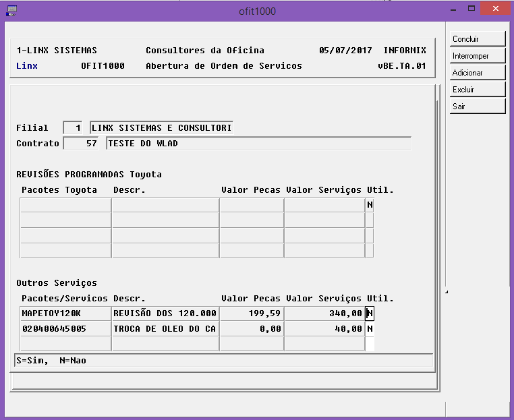
Task: Select the 020400645005 service code cell
Action: coord(65,328)
